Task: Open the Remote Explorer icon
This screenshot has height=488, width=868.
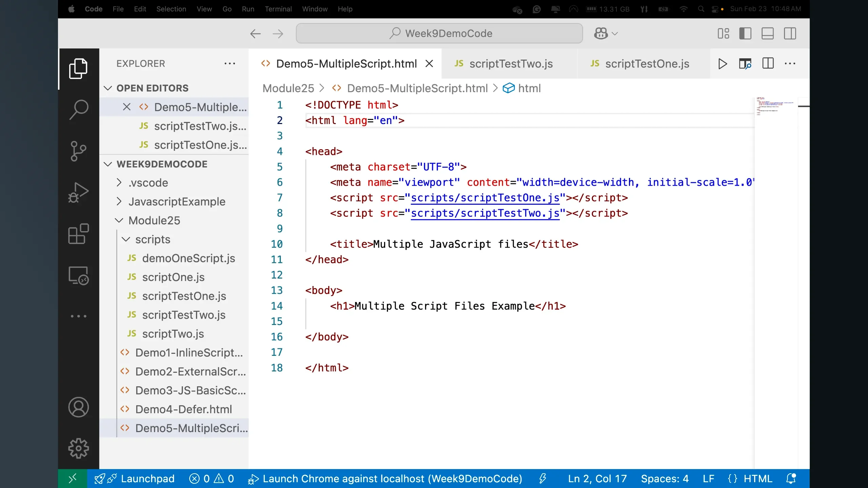Action: click(78, 275)
